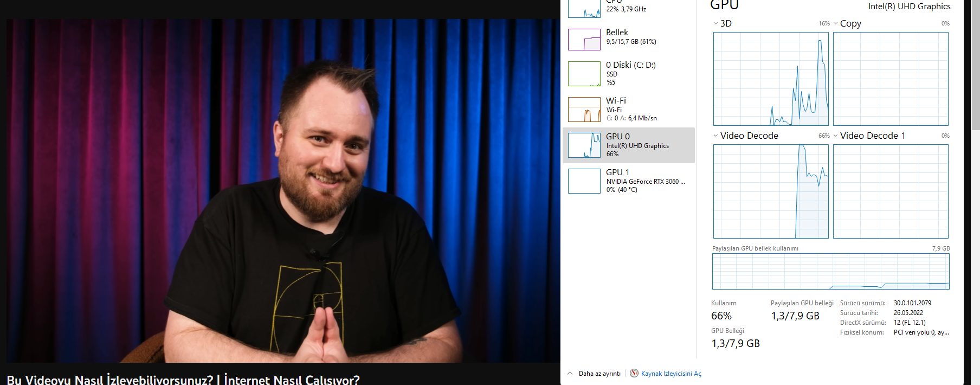Click the Kullanım '66%' value
This screenshot has height=385, width=980.
(x=721, y=316)
